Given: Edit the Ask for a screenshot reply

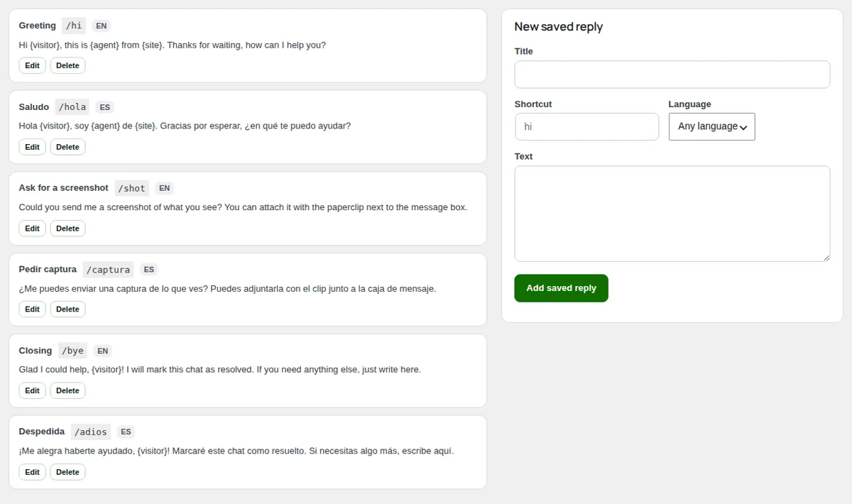Looking at the screenshot, I should (x=32, y=229).
